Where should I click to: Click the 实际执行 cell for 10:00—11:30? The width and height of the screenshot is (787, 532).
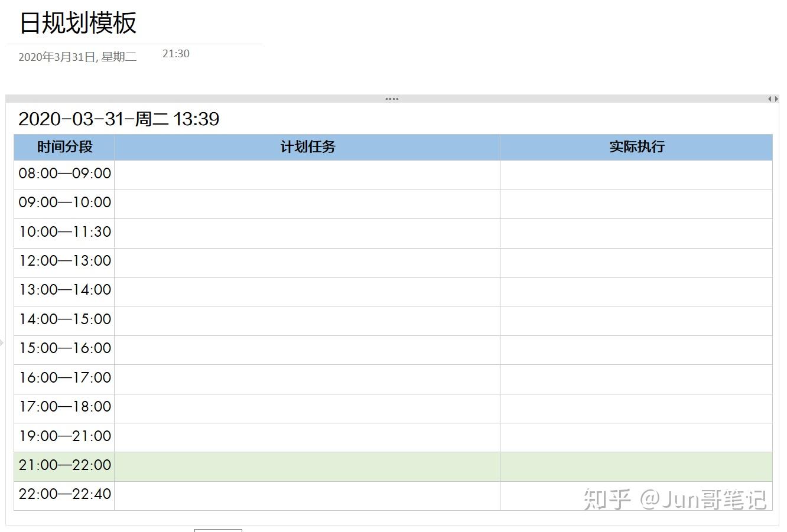(636, 233)
